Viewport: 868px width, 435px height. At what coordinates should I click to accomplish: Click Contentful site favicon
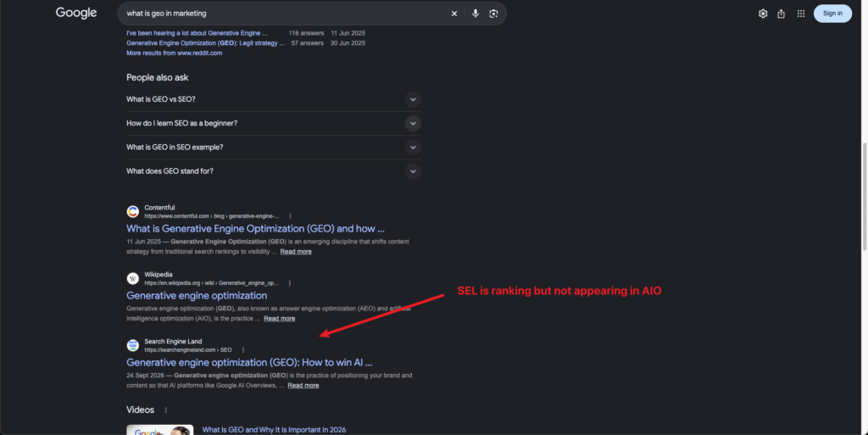[x=133, y=211]
